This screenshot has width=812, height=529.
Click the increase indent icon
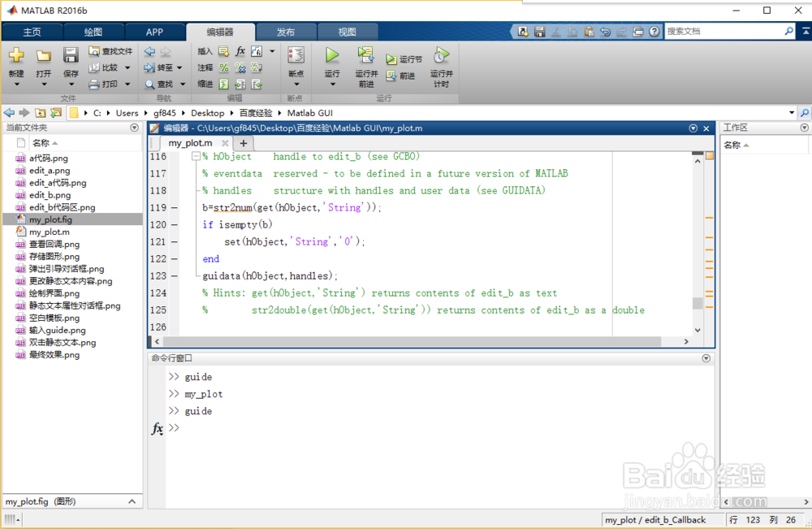click(240, 84)
